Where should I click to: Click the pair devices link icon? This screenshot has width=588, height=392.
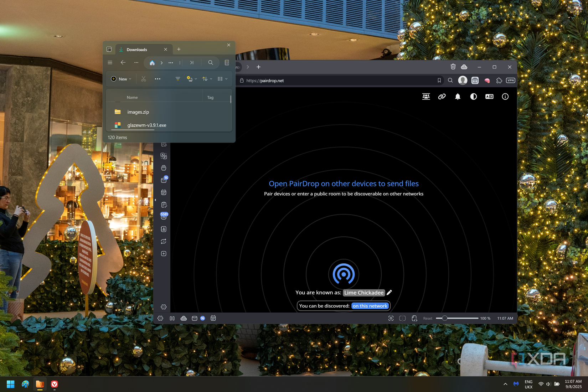point(442,96)
